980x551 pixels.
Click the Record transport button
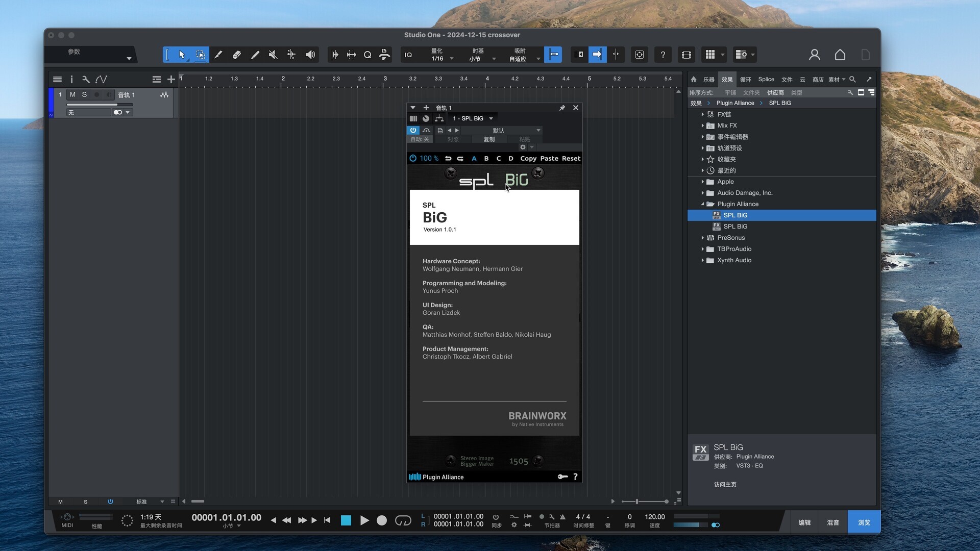pos(382,520)
